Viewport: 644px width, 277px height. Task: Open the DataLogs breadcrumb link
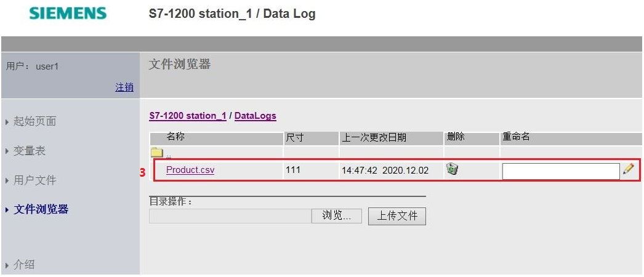click(256, 116)
